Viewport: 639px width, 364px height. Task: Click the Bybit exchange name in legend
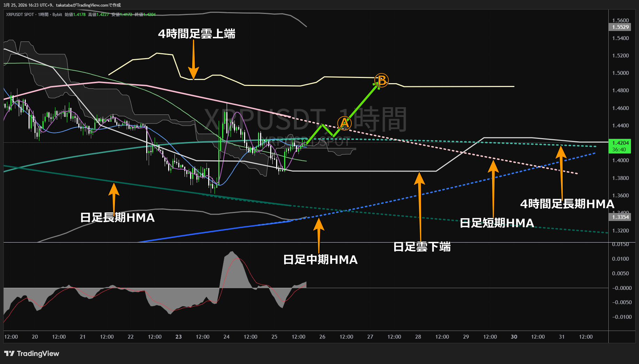coord(57,15)
